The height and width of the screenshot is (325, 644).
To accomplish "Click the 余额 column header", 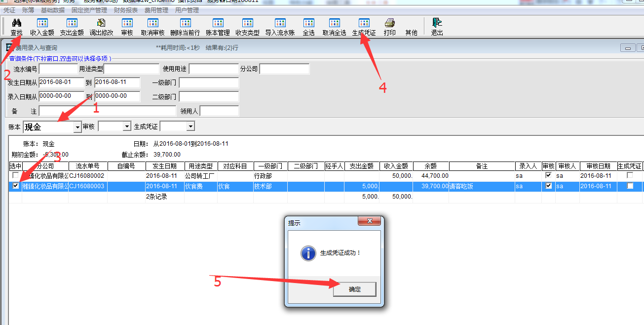I will [x=430, y=166].
